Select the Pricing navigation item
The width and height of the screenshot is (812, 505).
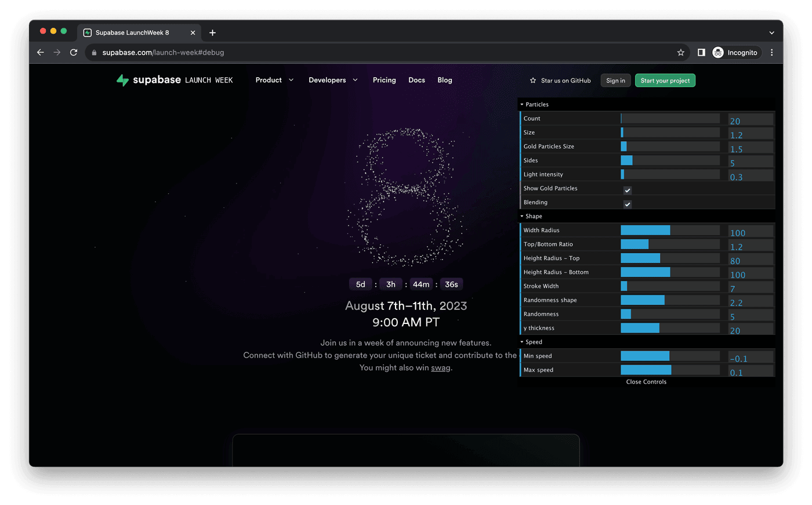coord(384,80)
